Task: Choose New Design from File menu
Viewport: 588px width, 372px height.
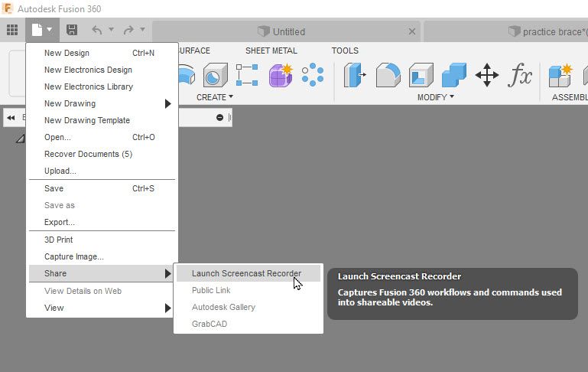Action: 102,53
